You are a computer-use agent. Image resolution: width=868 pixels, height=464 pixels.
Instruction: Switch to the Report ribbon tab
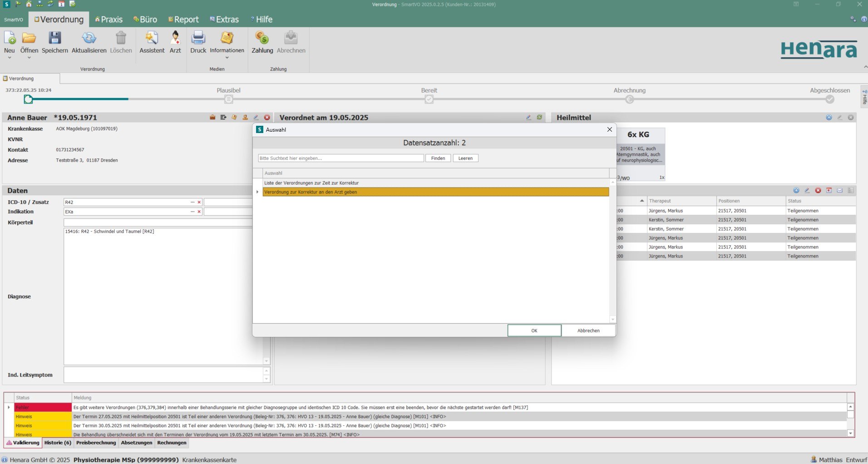[x=183, y=19]
